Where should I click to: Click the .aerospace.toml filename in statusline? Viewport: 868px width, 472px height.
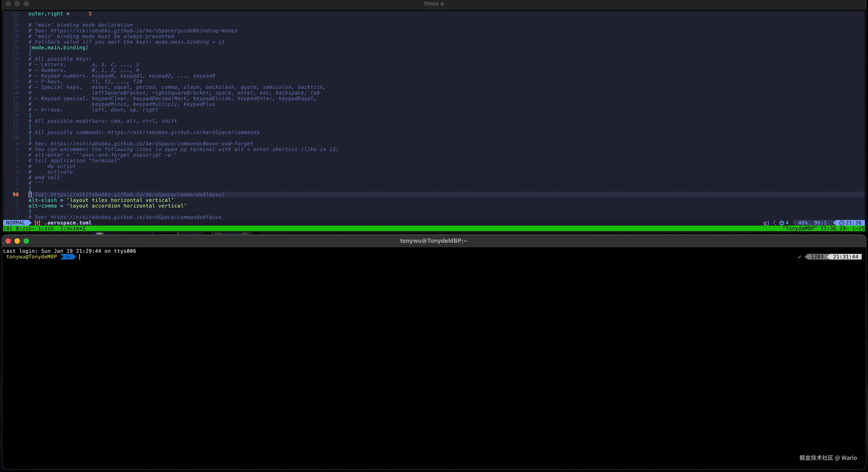[68, 223]
